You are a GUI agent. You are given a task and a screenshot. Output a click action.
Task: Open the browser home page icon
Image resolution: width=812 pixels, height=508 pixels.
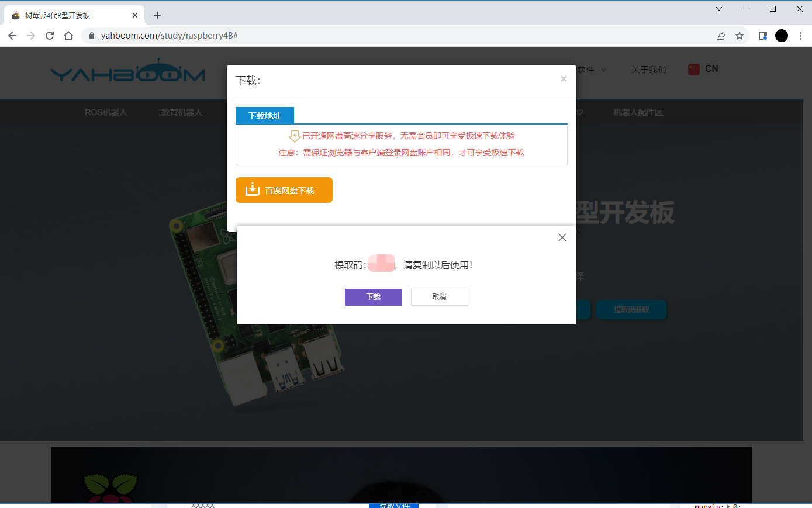(68, 36)
